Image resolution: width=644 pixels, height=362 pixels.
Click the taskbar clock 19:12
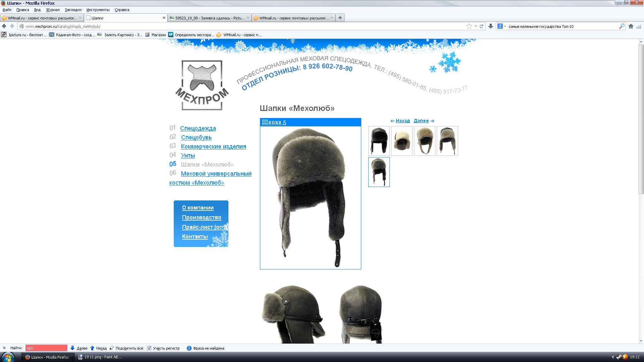point(635,357)
